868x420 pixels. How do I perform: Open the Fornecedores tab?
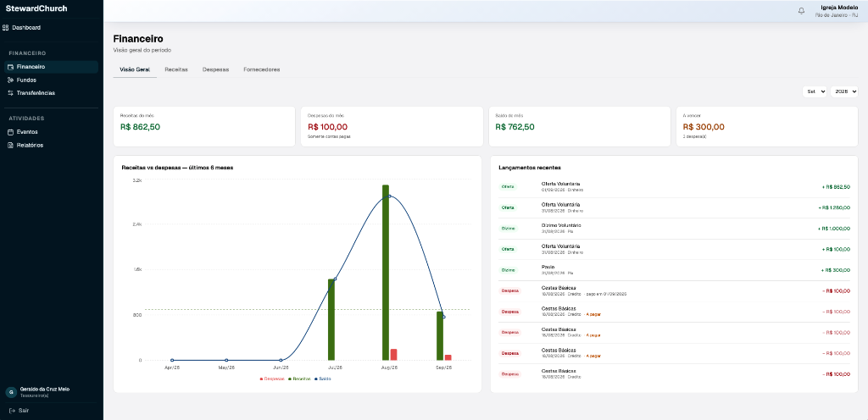pyautogui.click(x=262, y=69)
